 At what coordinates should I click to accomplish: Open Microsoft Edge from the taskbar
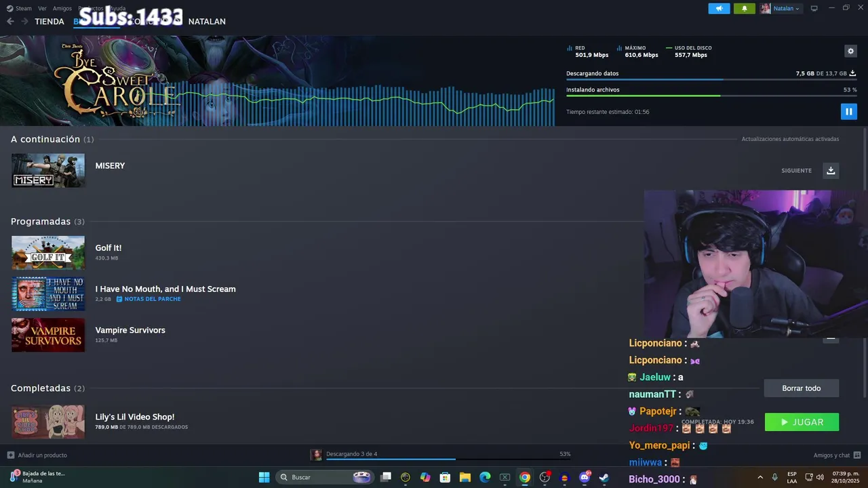tap(485, 477)
